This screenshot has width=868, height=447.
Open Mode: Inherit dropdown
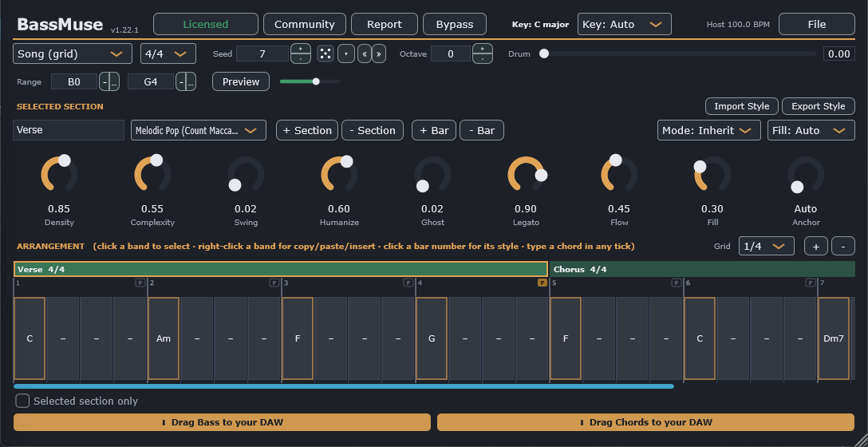(x=709, y=130)
